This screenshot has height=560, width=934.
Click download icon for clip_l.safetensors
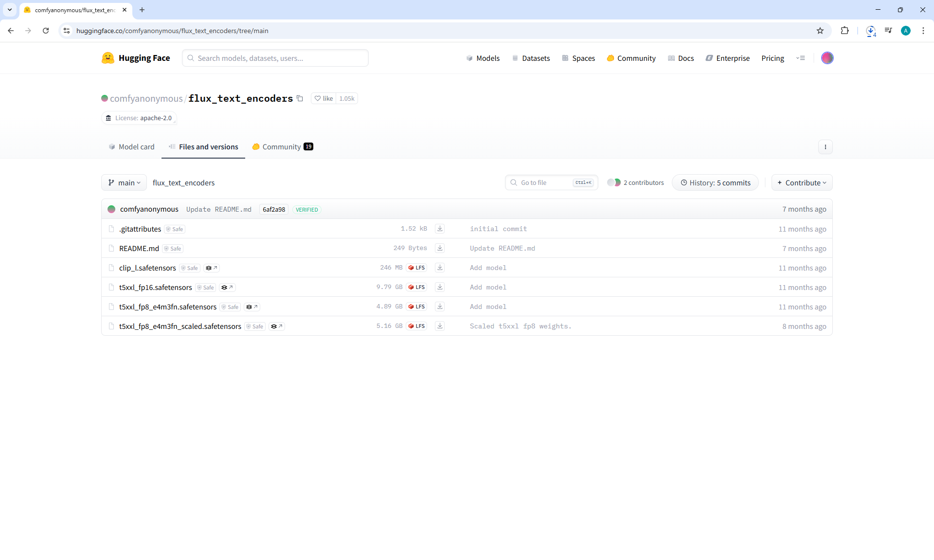click(440, 268)
